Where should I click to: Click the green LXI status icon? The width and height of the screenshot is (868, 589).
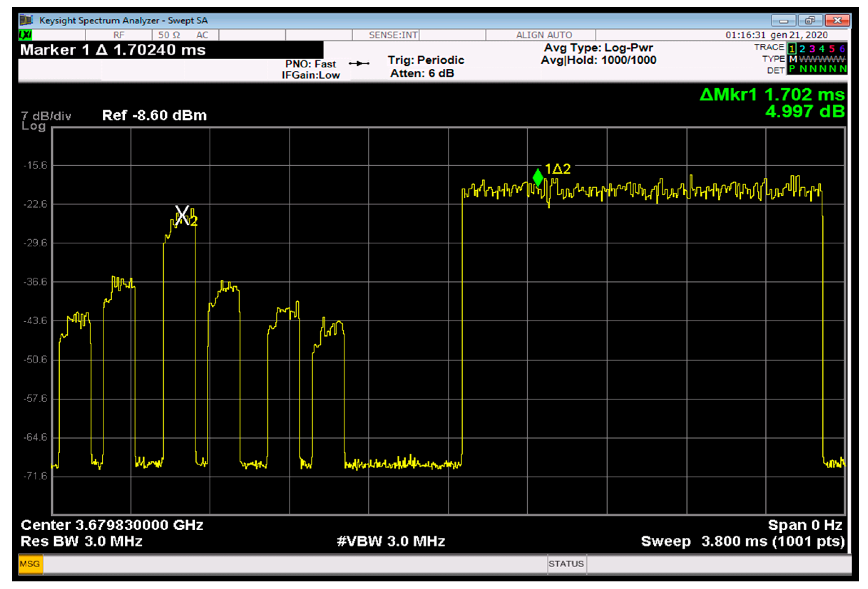25,35
